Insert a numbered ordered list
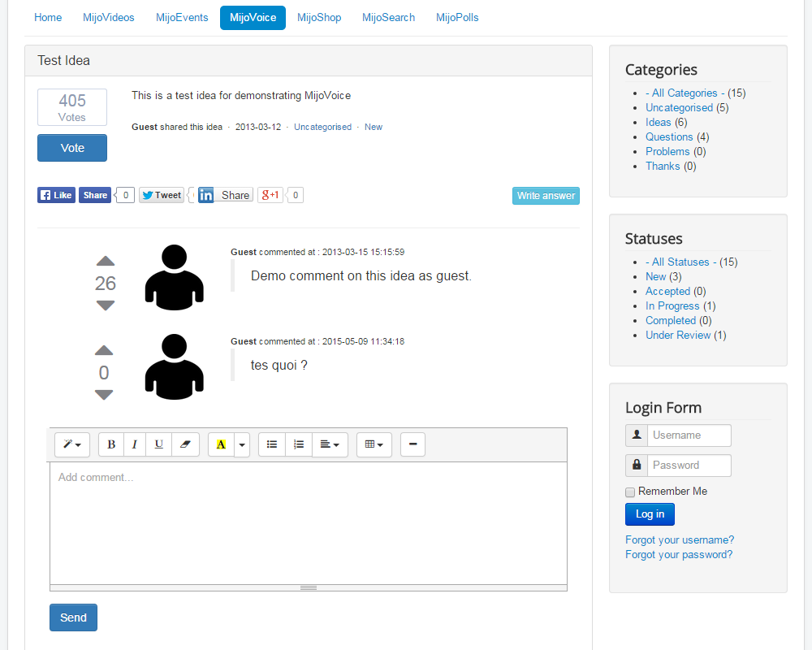Screen dimensions: 812x650 pos(299,444)
